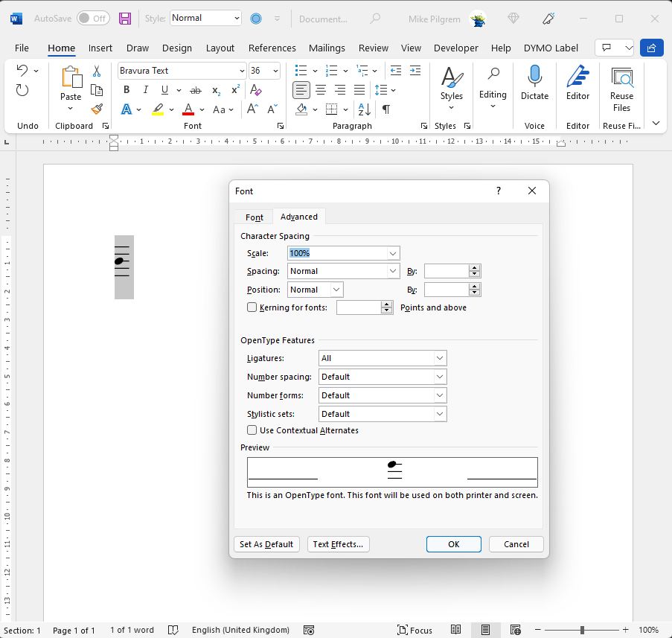This screenshot has height=638, width=672.
Task: Center align the text
Action: click(321, 90)
